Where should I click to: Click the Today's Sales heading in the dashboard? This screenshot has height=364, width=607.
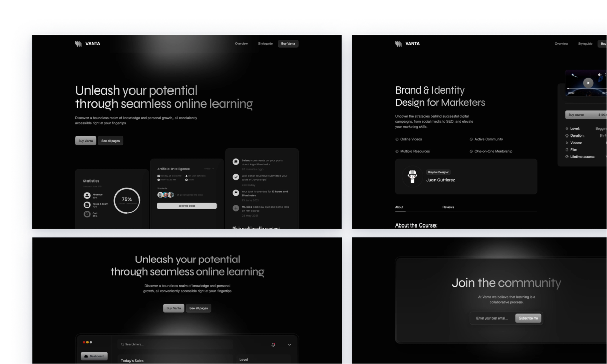pos(132,361)
